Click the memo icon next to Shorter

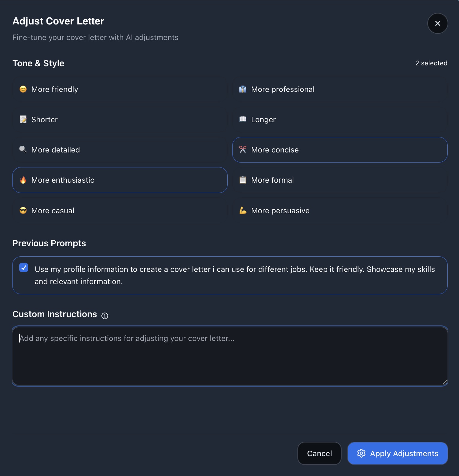(x=23, y=119)
